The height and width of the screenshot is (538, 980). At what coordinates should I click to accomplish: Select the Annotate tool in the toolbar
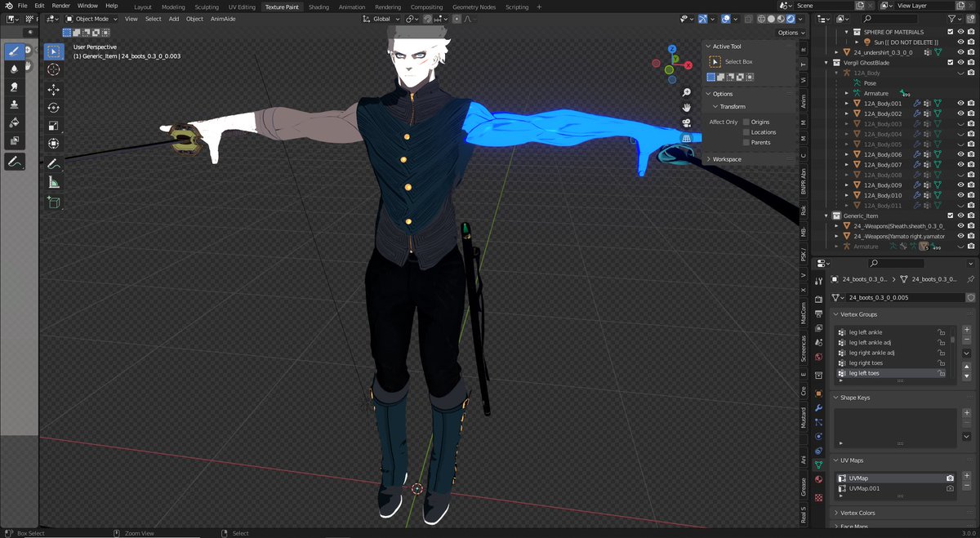53,161
